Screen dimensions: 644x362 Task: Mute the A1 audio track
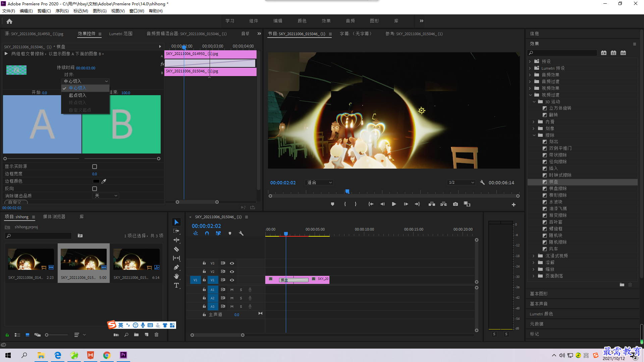point(232,290)
